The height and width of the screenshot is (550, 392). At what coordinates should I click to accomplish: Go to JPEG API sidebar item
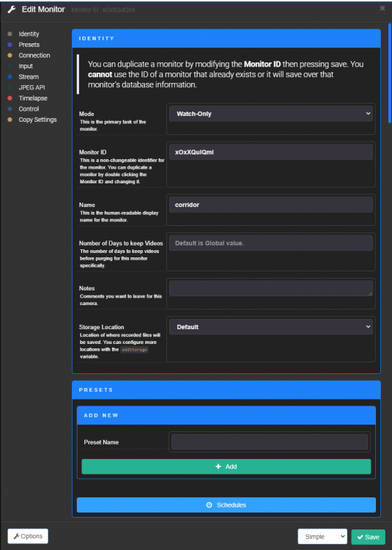click(x=32, y=87)
